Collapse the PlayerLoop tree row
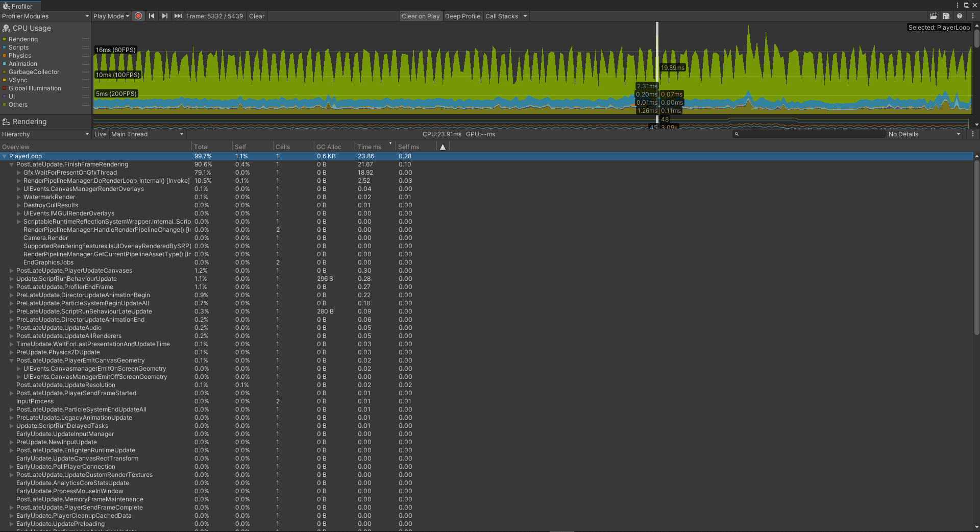This screenshot has height=532, width=980. [5, 156]
